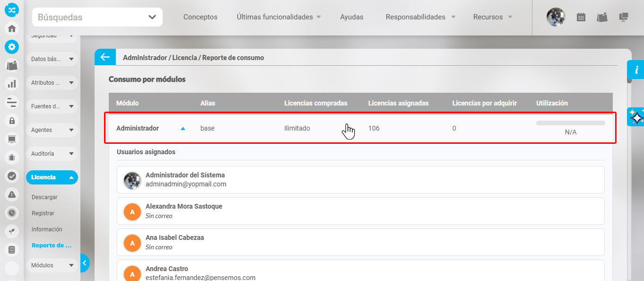Viewport: 644px width, 281px height.
Task: Click the padlock security icon in sidebar
Action: tap(12, 121)
